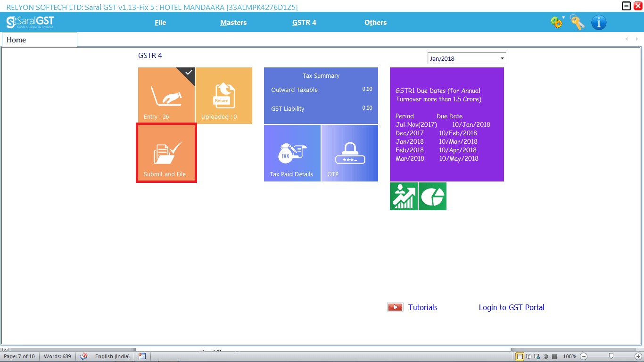Minimize the Saral GST window
The height and width of the screenshot is (362, 644).
click(x=626, y=6)
